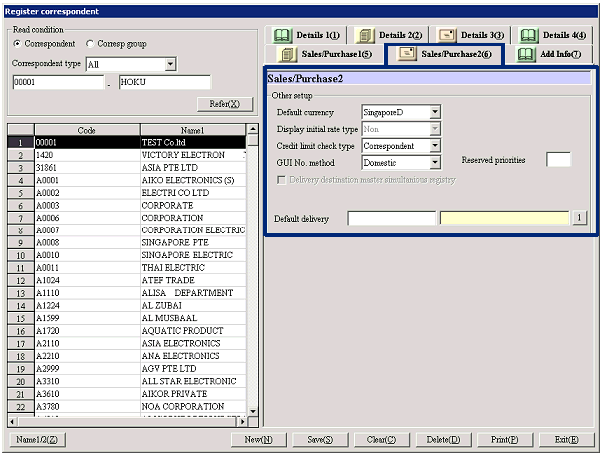603x455 pixels.
Task: Select the Correspondent radio button
Action: pos(17,43)
